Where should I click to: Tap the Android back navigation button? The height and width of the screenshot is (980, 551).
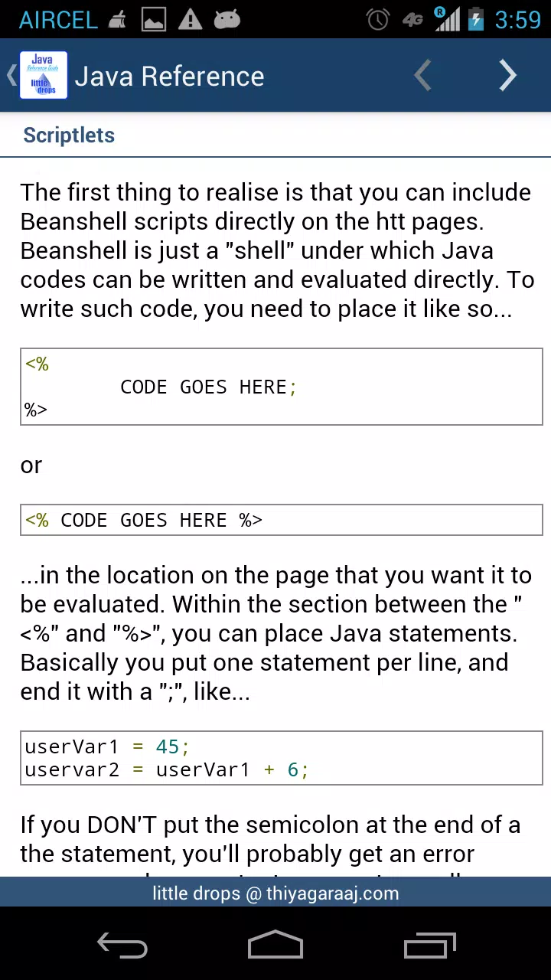(122, 945)
